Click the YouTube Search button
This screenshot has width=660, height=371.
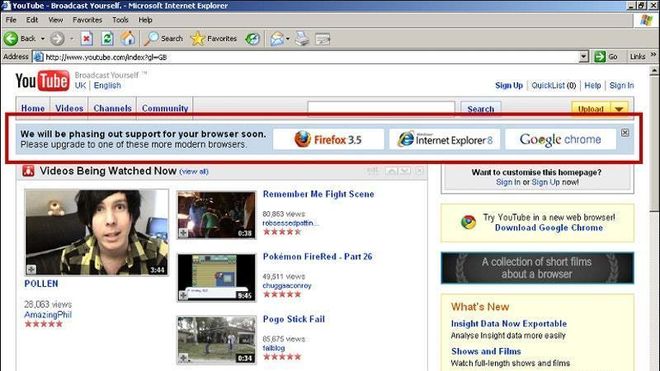tap(481, 109)
